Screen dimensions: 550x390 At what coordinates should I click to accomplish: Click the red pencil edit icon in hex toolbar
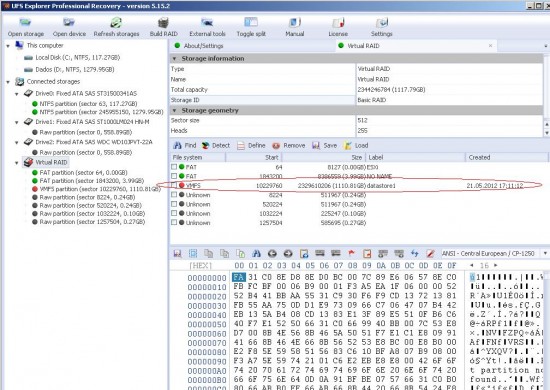click(x=430, y=253)
